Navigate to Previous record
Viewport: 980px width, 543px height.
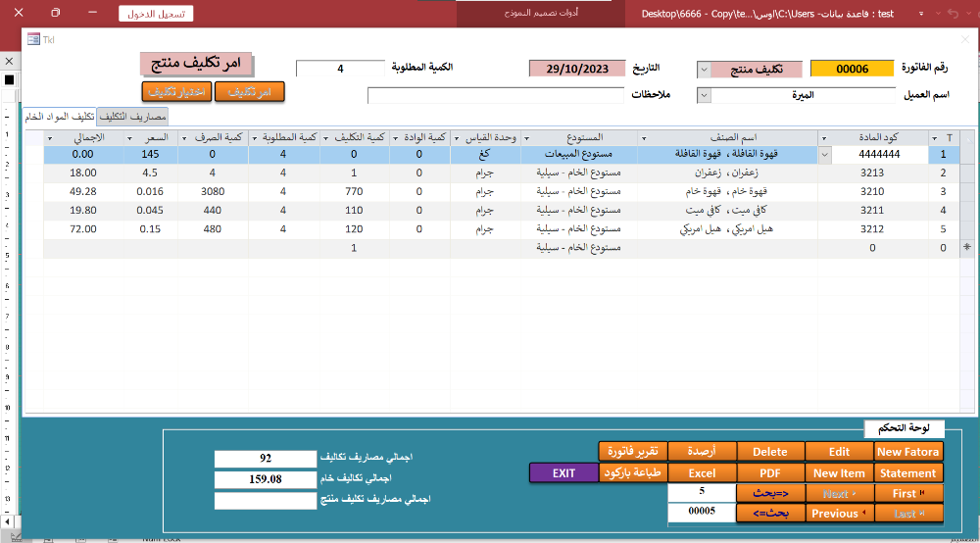pyautogui.click(x=839, y=514)
